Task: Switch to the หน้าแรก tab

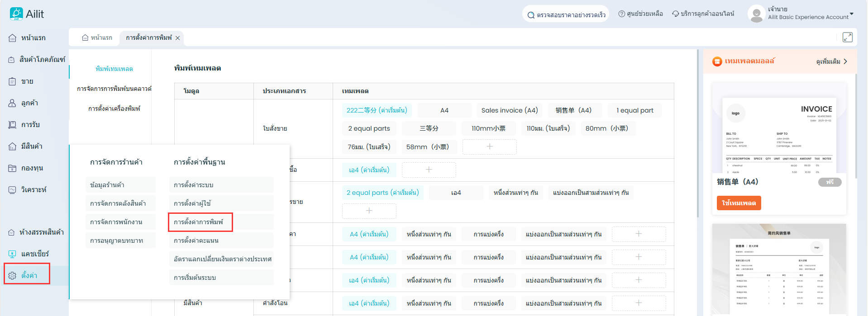Action: point(97,38)
